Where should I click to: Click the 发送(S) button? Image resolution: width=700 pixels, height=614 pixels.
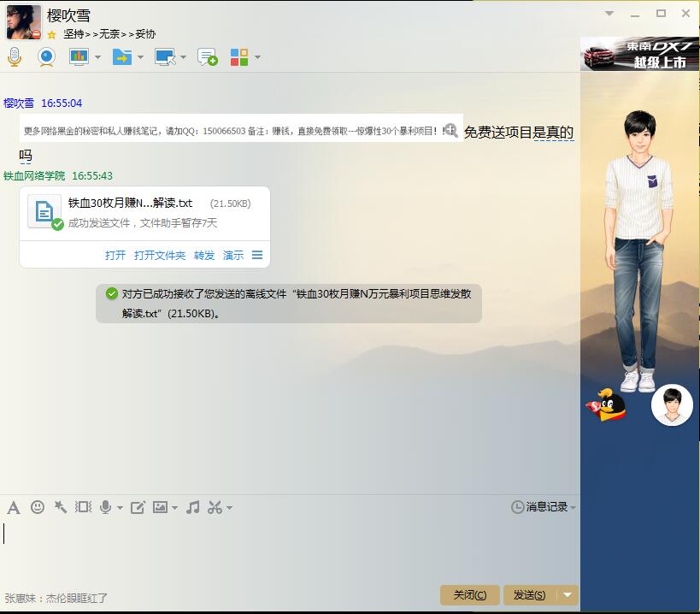[530, 595]
